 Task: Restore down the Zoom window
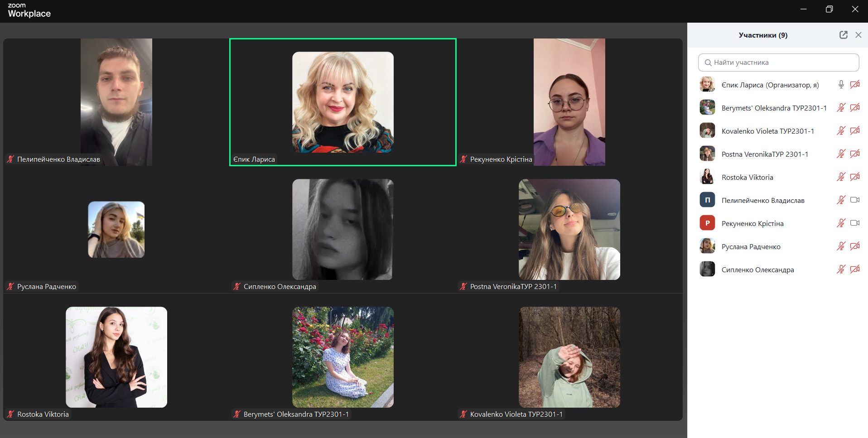(x=829, y=9)
